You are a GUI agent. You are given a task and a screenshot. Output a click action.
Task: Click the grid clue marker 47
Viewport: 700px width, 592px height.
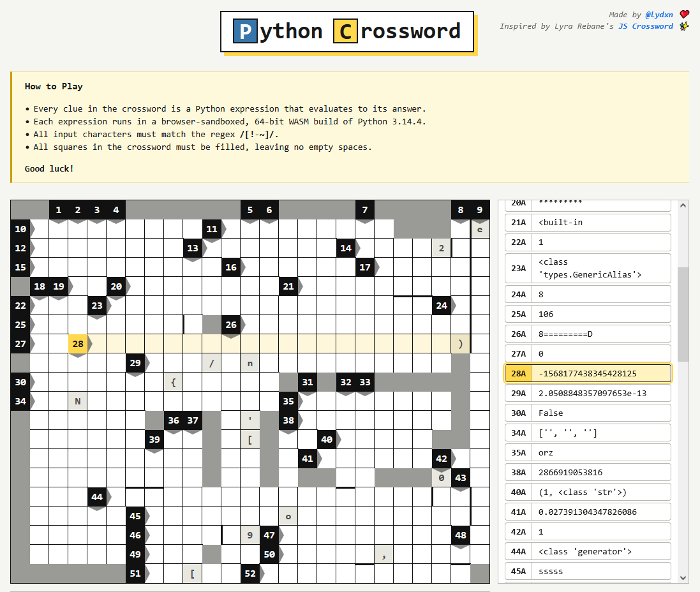269,535
